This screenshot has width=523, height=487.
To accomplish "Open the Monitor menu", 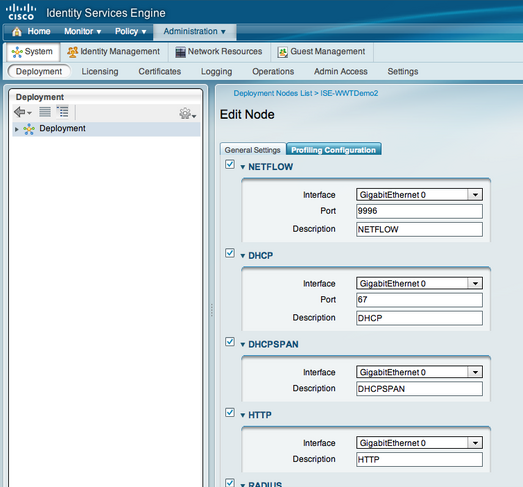I will click(x=82, y=31).
